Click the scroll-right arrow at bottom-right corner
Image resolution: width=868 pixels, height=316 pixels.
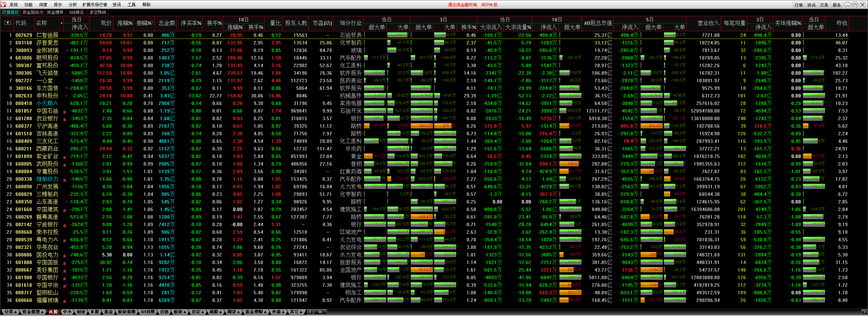point(864,312)
